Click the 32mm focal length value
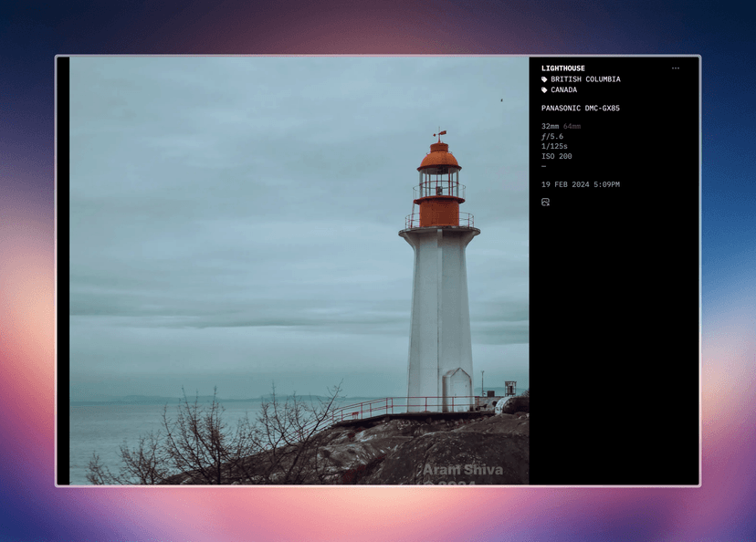The width and height of the screenshot is (756, 542). click(x=550, y=127)
